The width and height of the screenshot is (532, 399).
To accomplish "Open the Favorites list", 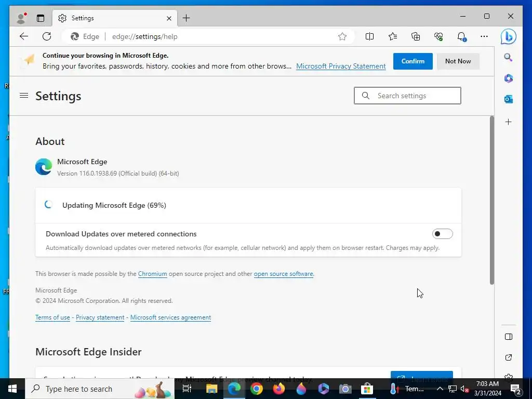I will click(x=393, y=36).
